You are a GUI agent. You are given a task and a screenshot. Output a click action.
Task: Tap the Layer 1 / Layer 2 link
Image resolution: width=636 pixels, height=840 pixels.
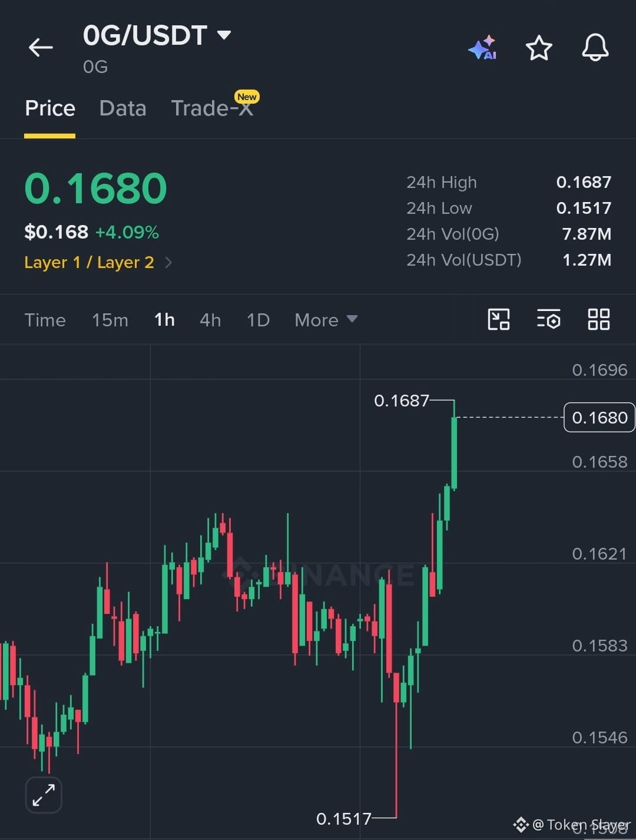(x=89, y=262)
